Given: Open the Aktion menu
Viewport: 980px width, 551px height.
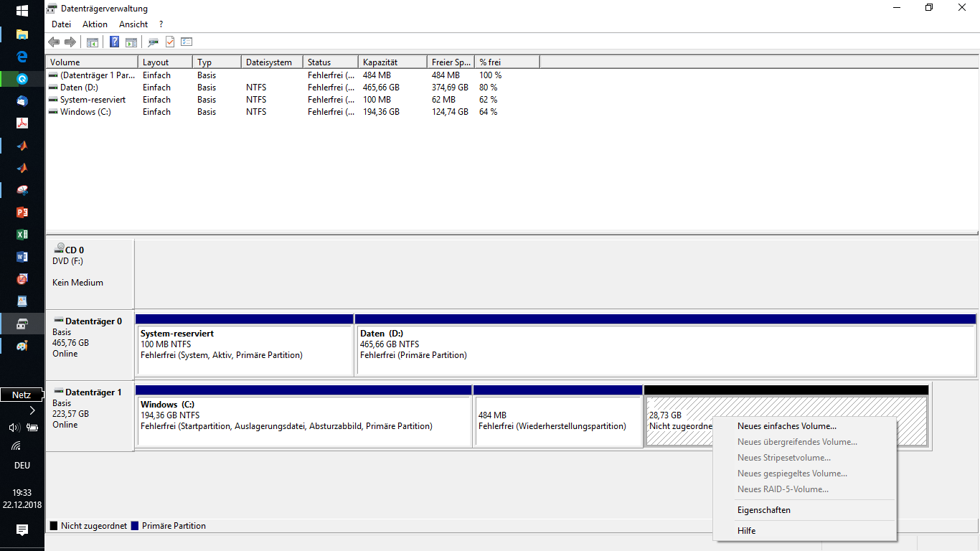Looking at the screenshot, I should [x=95, y=24].
